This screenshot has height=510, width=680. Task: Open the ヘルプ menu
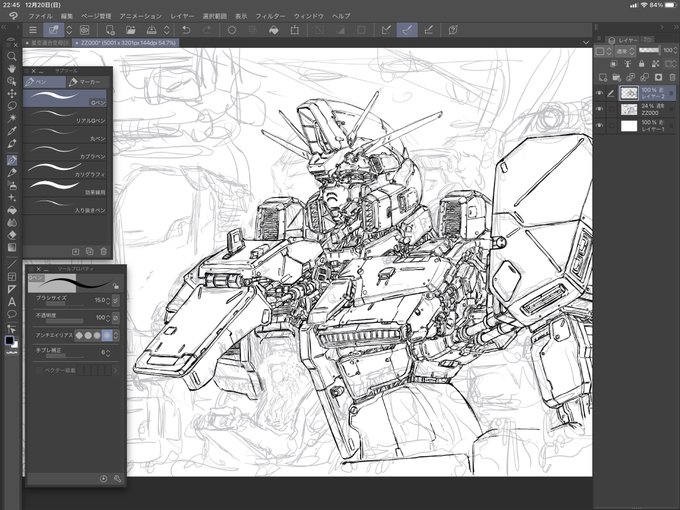341,16
